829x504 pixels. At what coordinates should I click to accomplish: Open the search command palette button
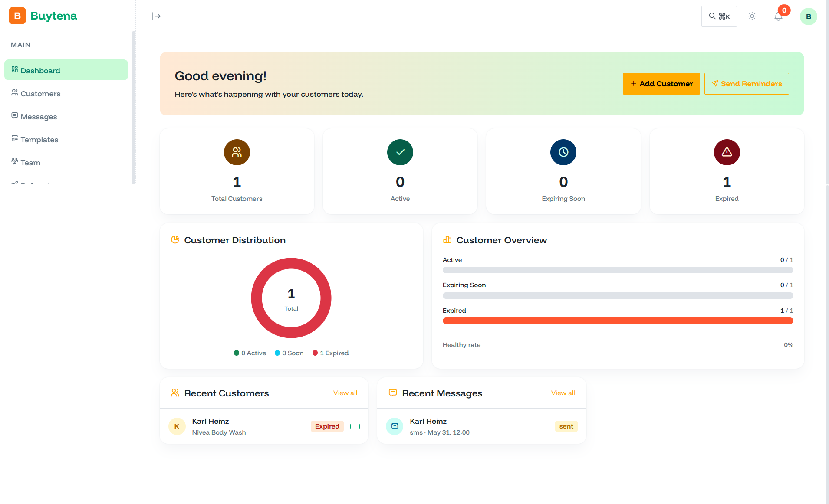click(719, 16)
